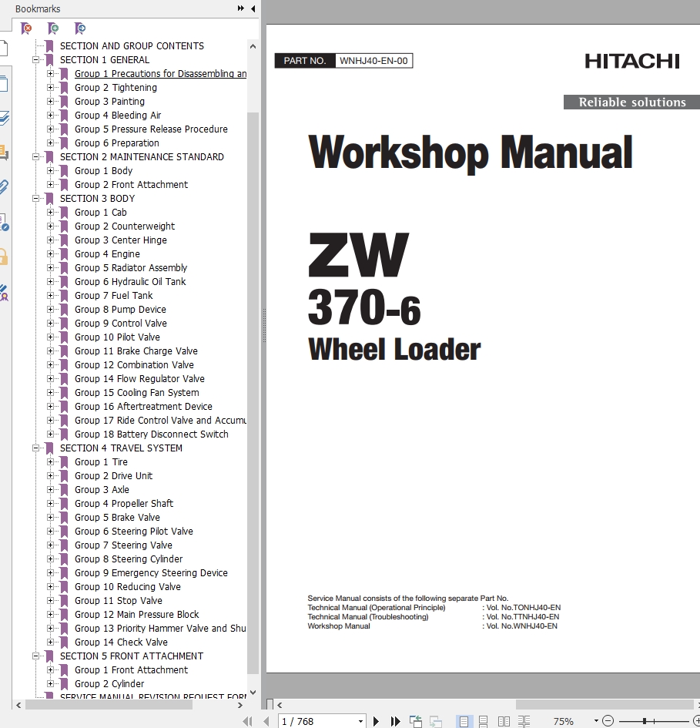Select facing pages layout mode
Image resolution: width=700 pixels, height=728 pixels.
pos(504,721)
